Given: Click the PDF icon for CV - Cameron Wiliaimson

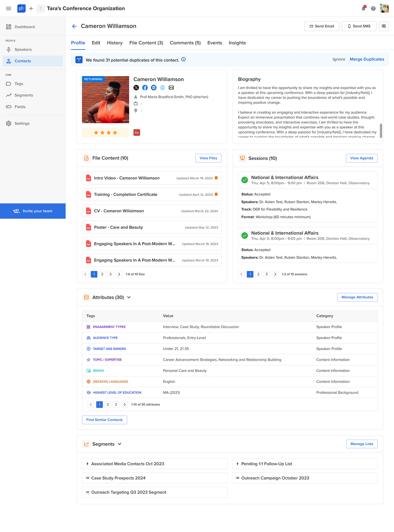Looking at the screenshot, I should [88, 211].
